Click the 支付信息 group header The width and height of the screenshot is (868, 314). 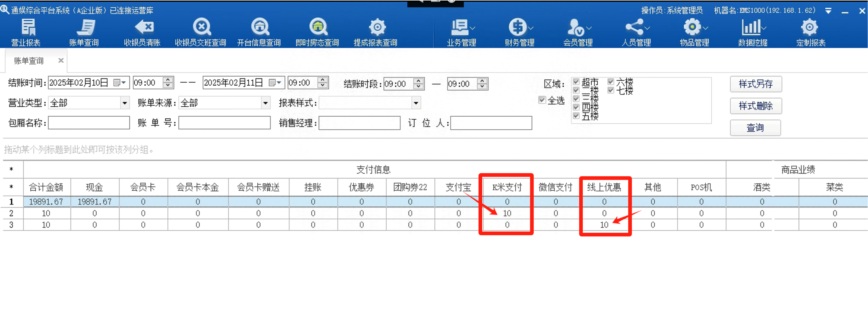(374, 170)
